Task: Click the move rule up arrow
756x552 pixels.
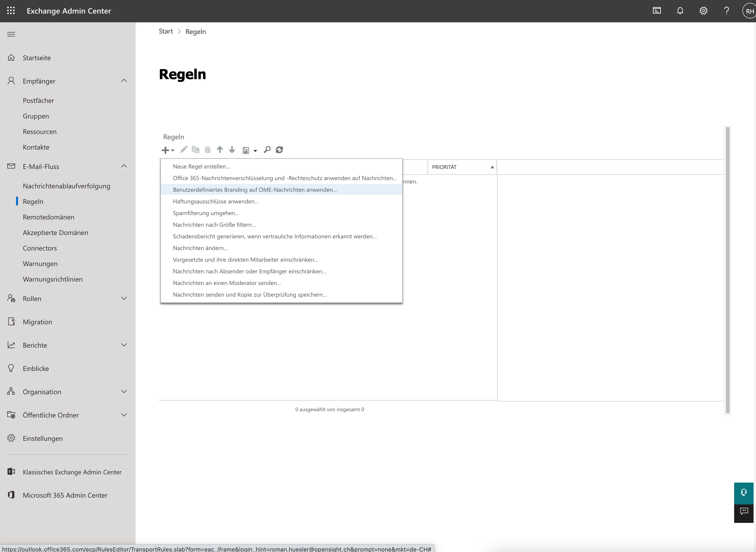Action: point(220,150)
